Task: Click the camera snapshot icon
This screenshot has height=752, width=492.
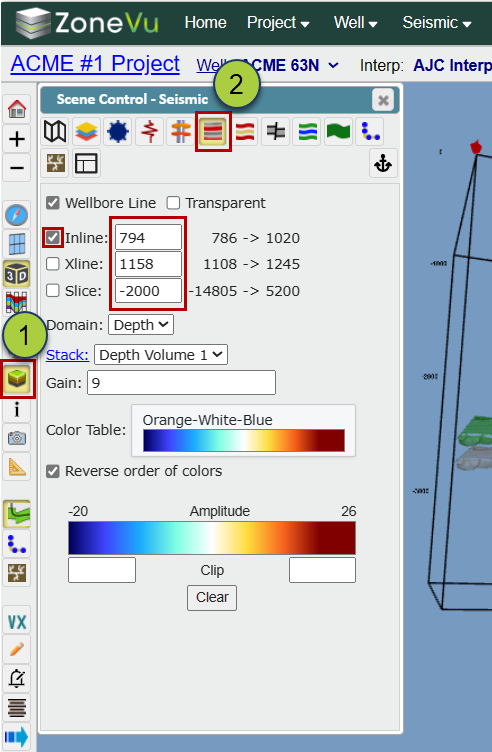Action: pos(17,438)
